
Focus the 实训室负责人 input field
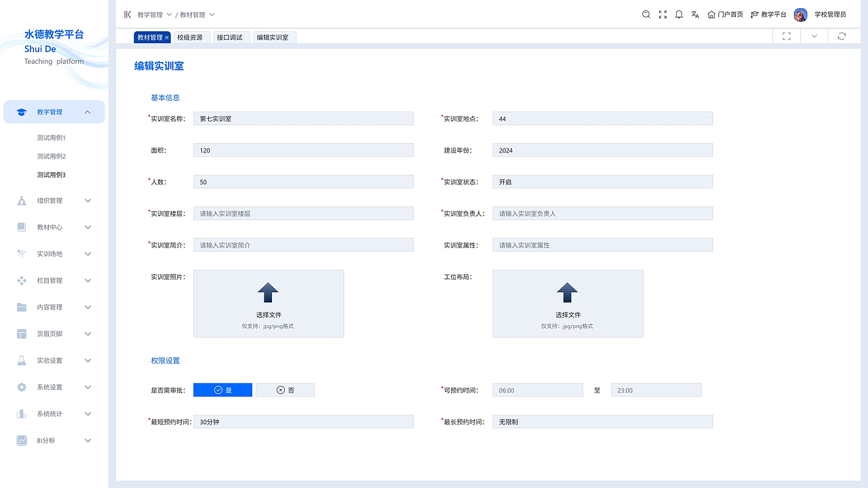pyautogui.click(x=603, y=213)
